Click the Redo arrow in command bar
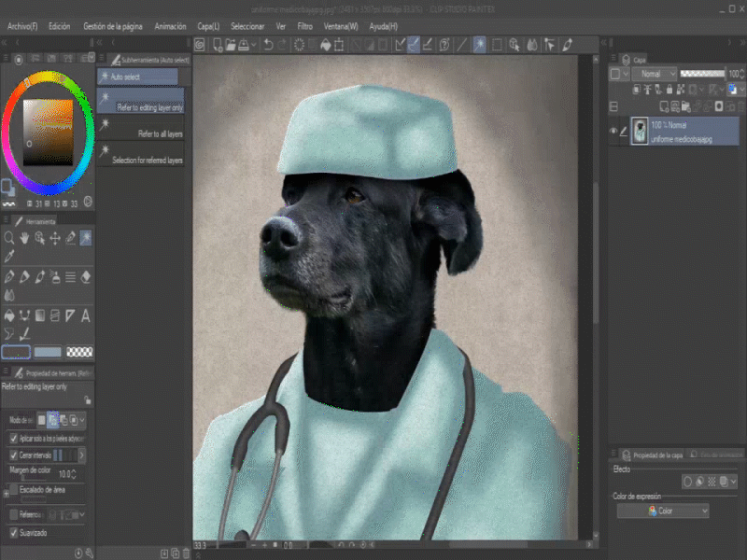The width and height of the screenshot is (747, 560). point(282,45)
